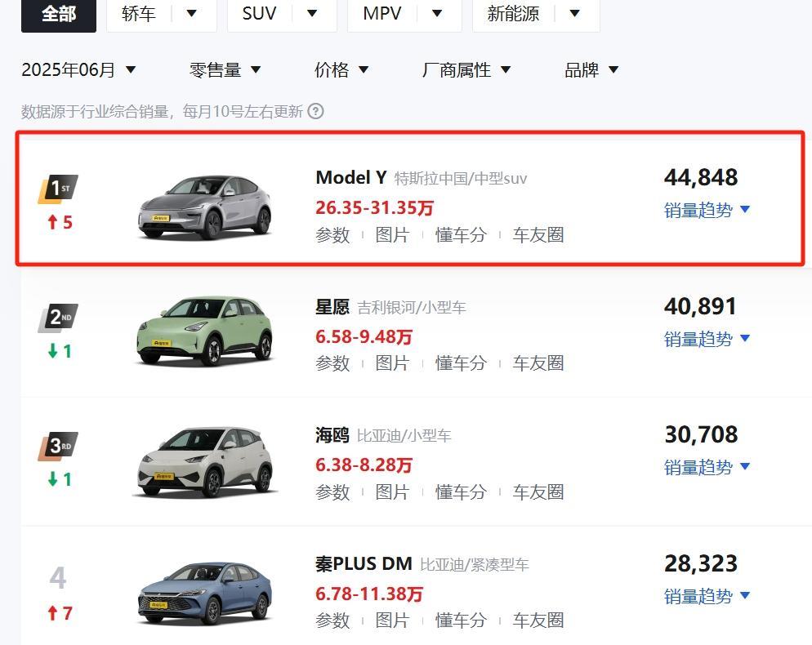Viewport: 812px width, 645px height.
Task: Click 海鸥 sales figure 30,708
Action: pos(701,434)
